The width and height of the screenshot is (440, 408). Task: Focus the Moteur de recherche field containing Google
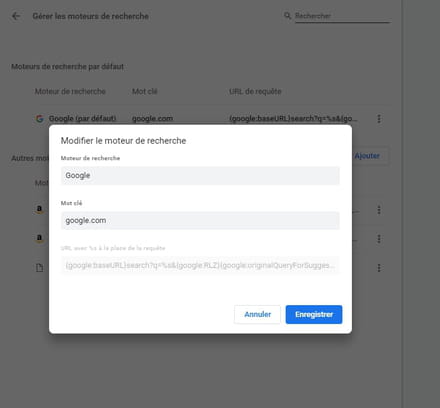click(x=200, y=175)
